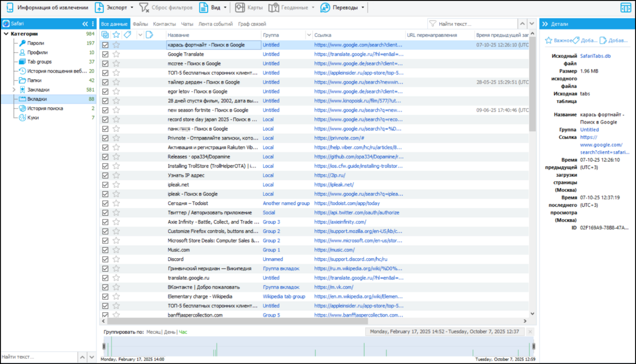Collapse the Safari sidebar with double chevron
The height and width of the screenshot is (364, 636).
tap(85, 24)
